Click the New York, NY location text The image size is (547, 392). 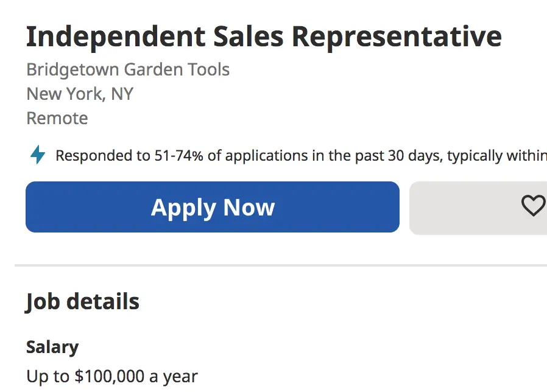(x=80, y=94)
